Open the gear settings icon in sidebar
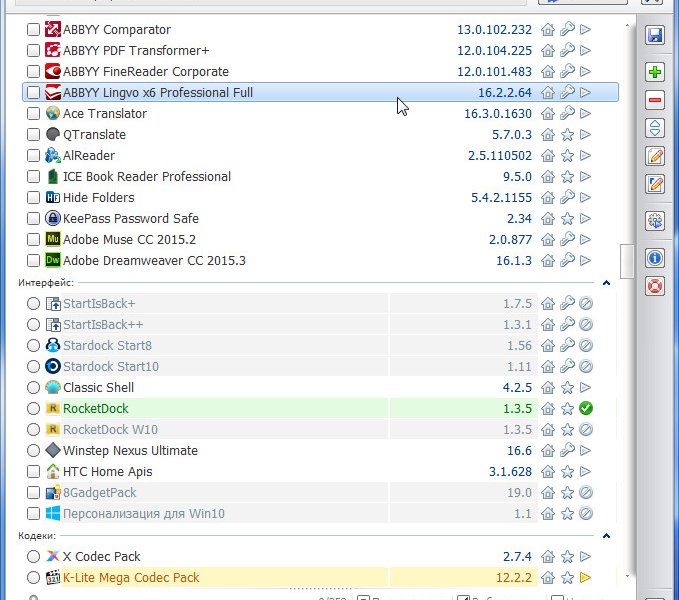 [655, 221]
